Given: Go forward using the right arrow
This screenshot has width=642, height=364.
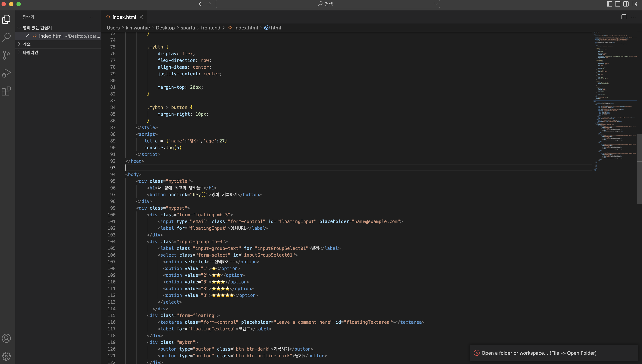Looking at the screenshot, I should [209, 4].
